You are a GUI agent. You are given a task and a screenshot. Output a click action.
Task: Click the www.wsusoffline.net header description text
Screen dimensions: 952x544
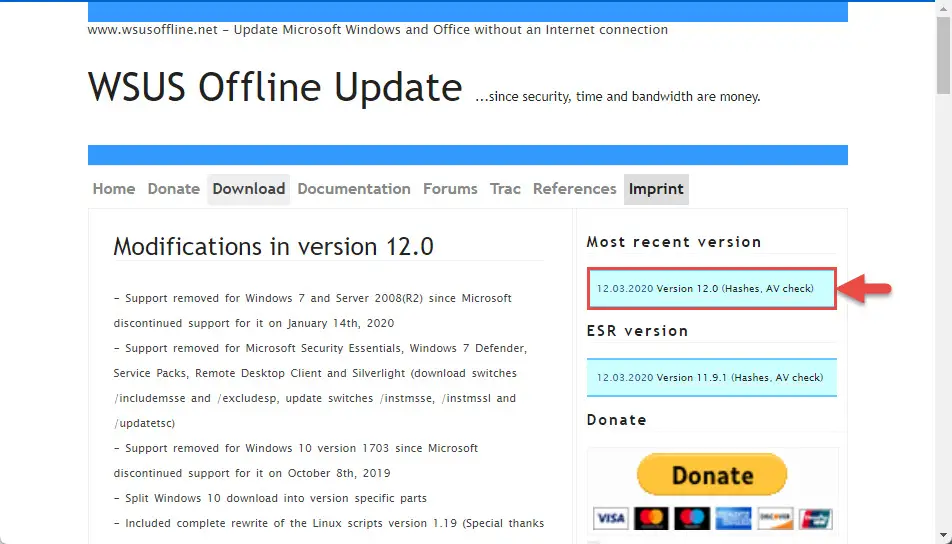378,30
